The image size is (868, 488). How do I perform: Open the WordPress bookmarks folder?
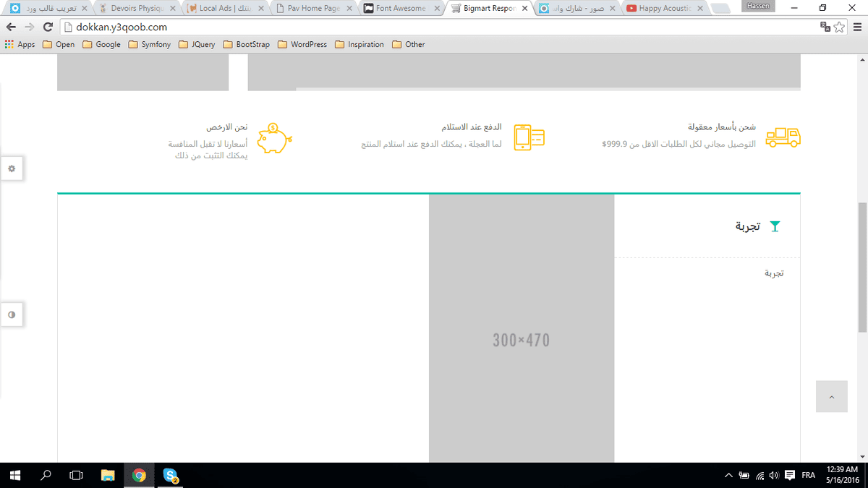coord(302,44)
